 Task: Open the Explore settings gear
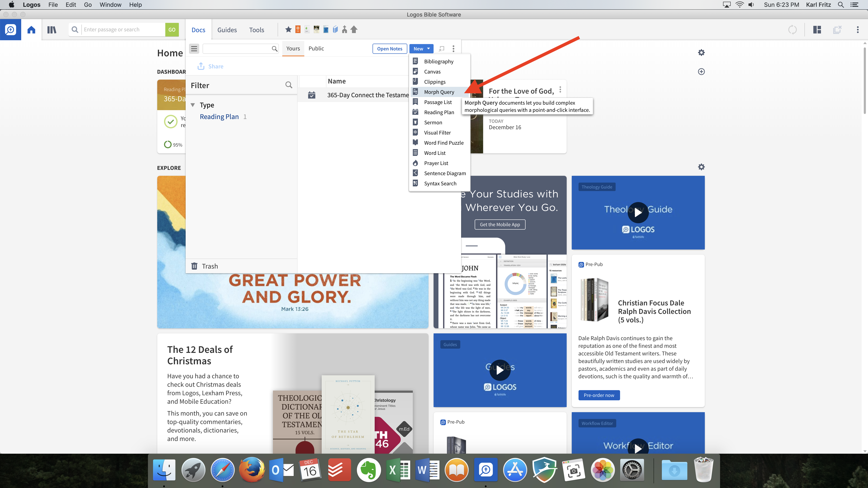point(701,167)
